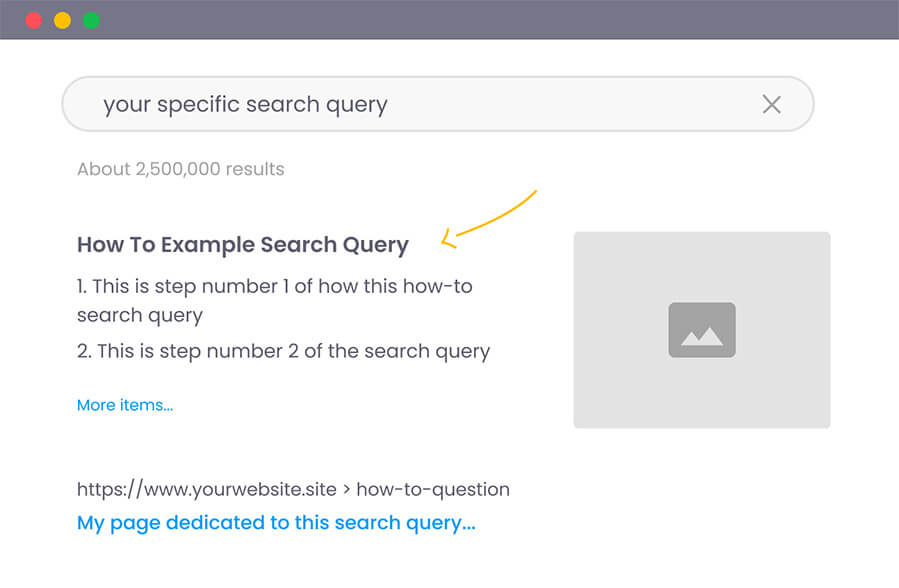This screenshot has height=588, width=899.
Task: Click the breadcrumb chevron separator
Action: [346, 490]
